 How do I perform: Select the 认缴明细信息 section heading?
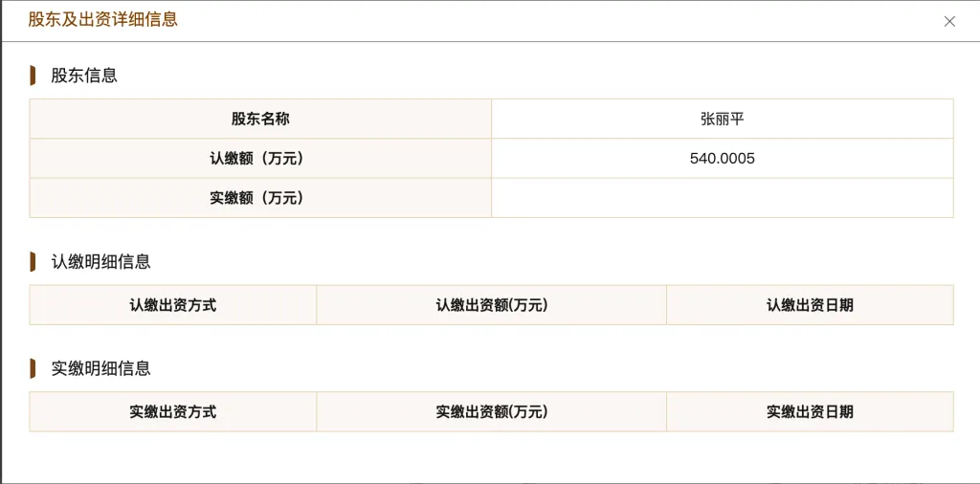click(x=100, y=262)
